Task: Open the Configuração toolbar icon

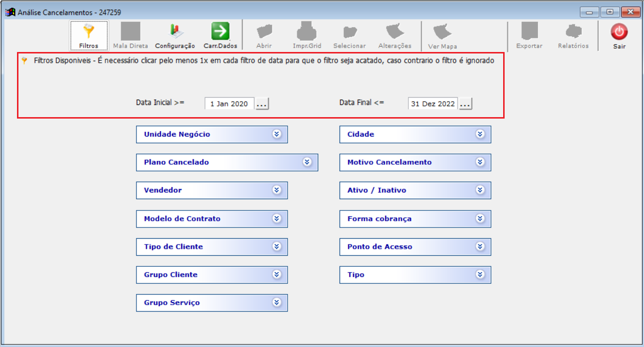Action: [175, 32]
